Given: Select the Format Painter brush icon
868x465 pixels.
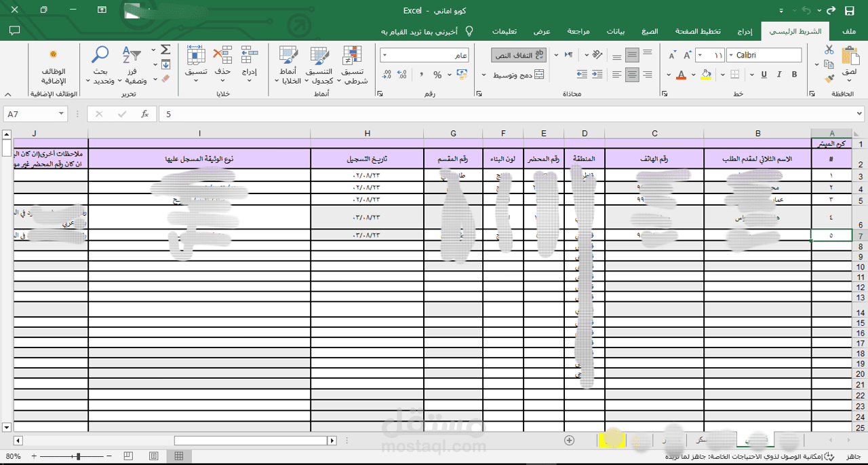Looking at the screenshot, I should pos(829,79).
